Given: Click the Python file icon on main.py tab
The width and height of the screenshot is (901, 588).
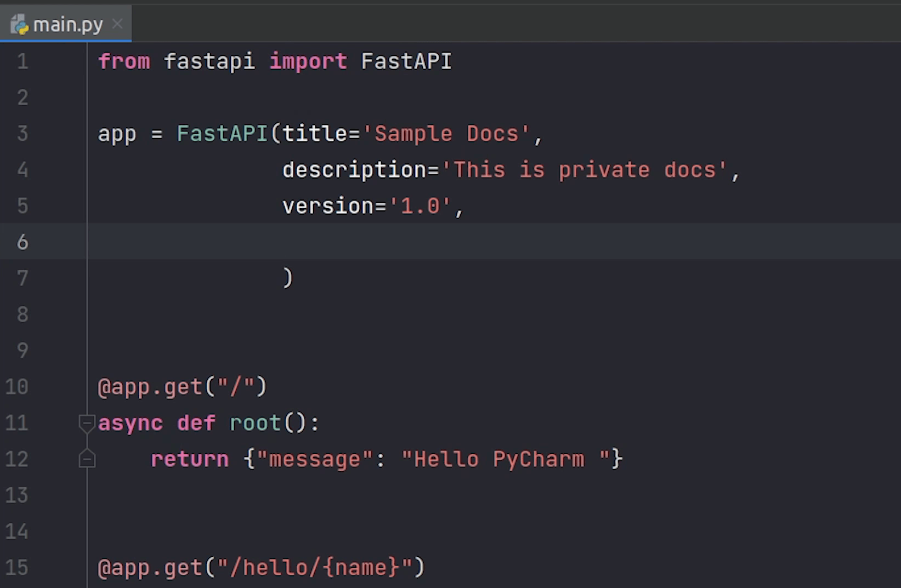Looking at the screenshot, I should (x=19, y=25).
